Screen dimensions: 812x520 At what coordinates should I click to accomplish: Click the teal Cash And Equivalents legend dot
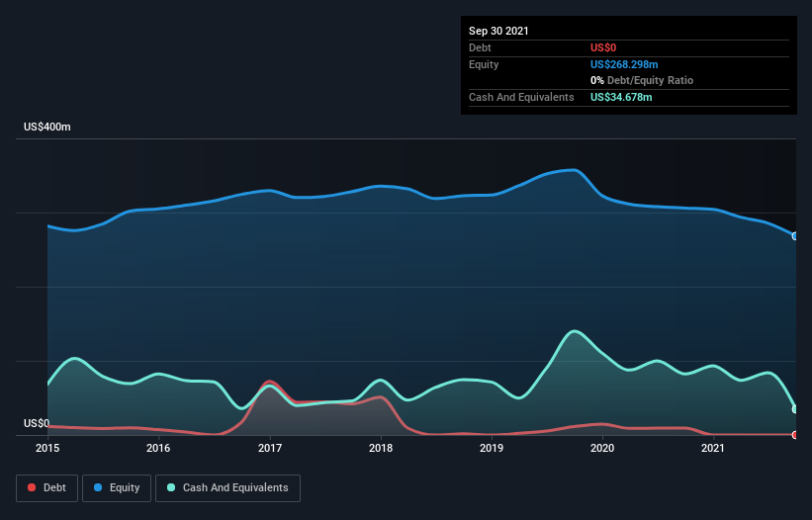[171, 487]
